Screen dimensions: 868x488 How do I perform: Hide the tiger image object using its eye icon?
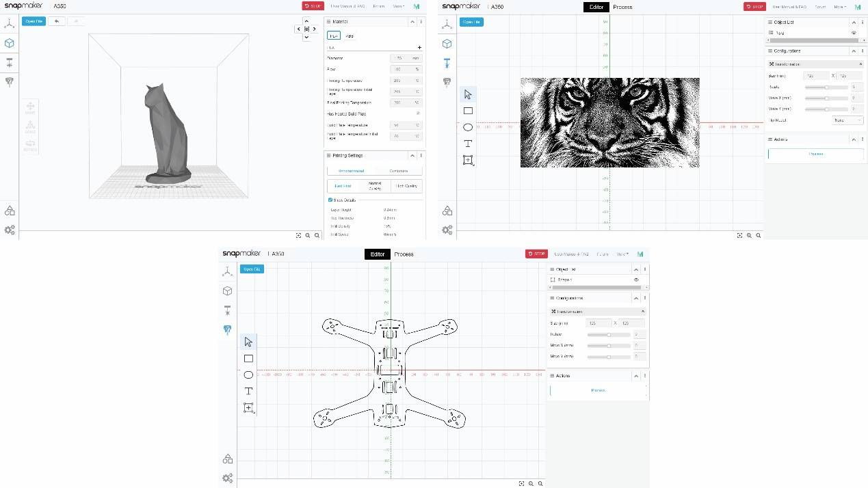coord(854,33)
